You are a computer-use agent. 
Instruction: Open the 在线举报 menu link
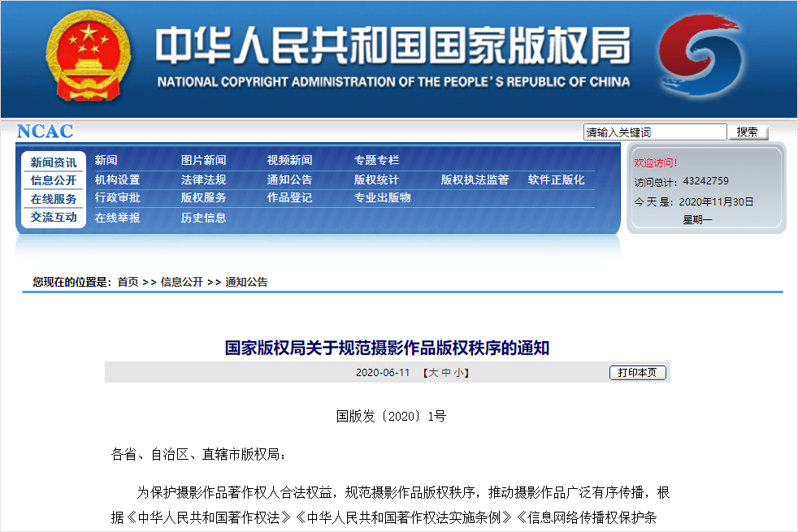(x=117, y=218)
